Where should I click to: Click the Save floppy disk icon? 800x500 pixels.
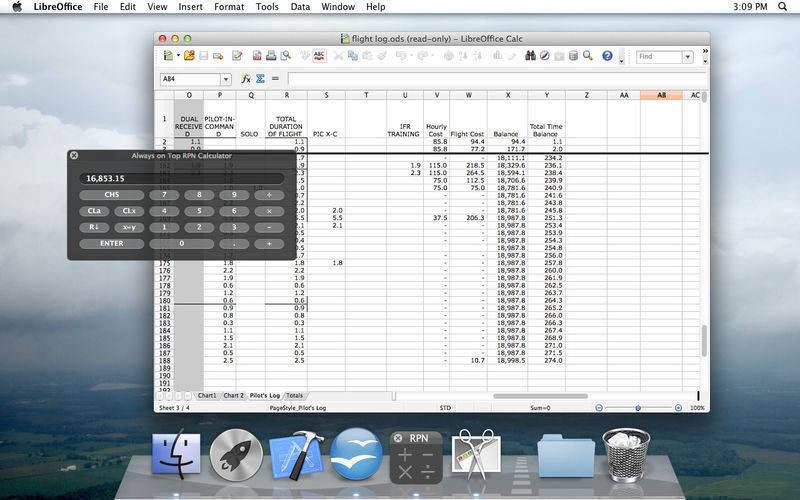[204, 56]
